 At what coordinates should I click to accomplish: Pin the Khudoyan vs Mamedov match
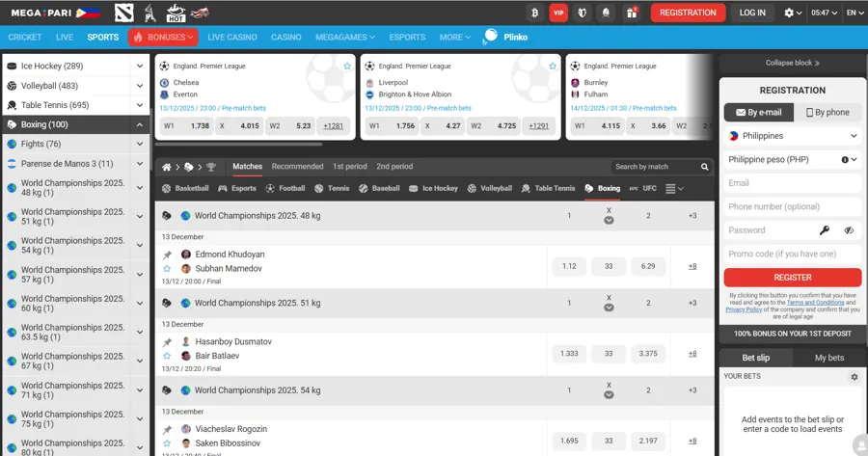167,255
